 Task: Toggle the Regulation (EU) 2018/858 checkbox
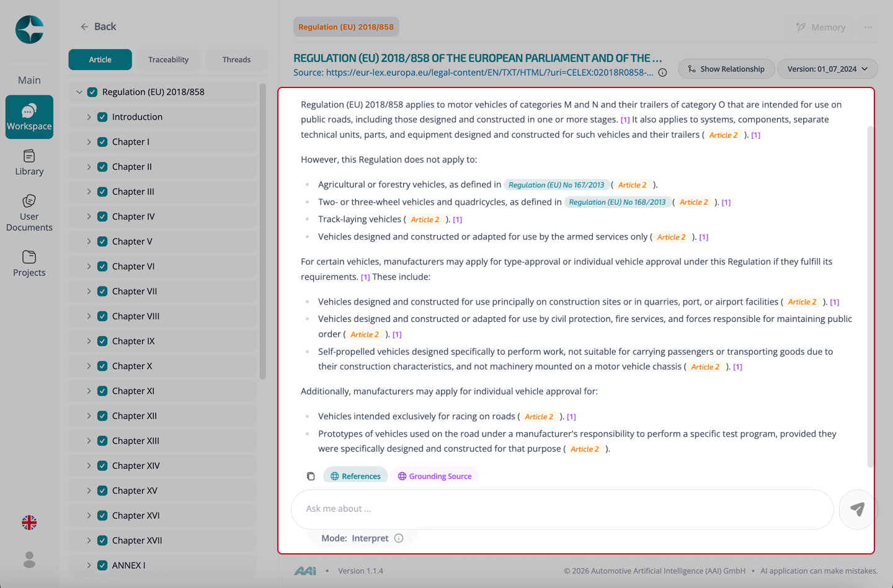click(92, 92)
